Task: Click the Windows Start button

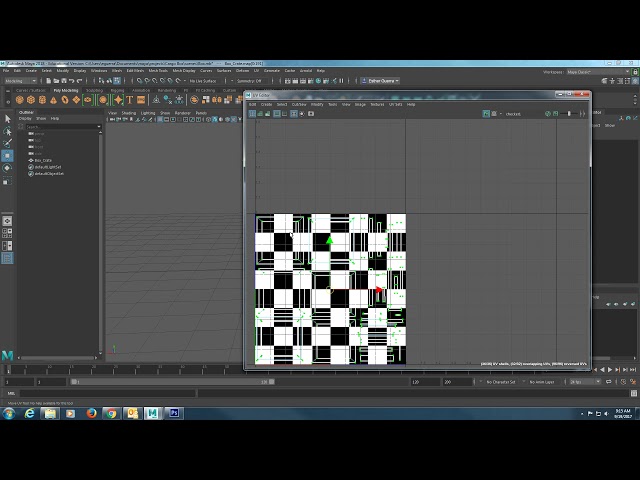Action: point(9,413)
